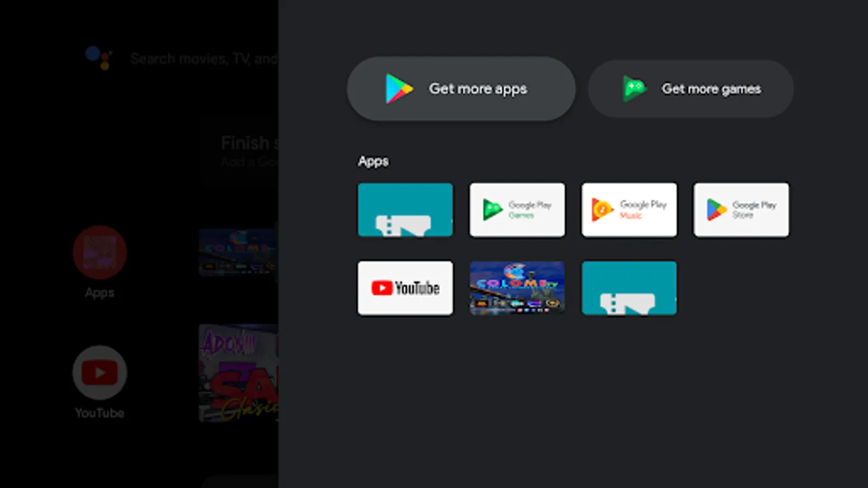The height and width of the screenshot is (488, 868).
Task: Open the Google Play Games app tile
Action: (517, 210)
